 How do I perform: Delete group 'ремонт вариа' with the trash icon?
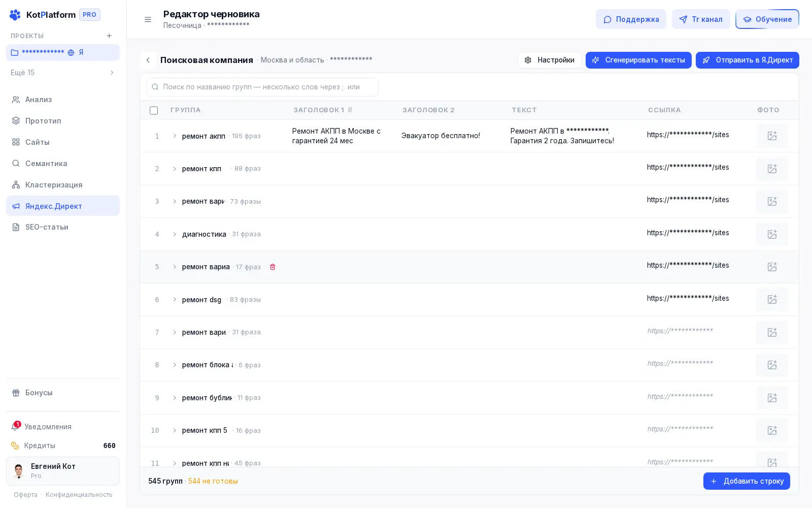[273, 267]
